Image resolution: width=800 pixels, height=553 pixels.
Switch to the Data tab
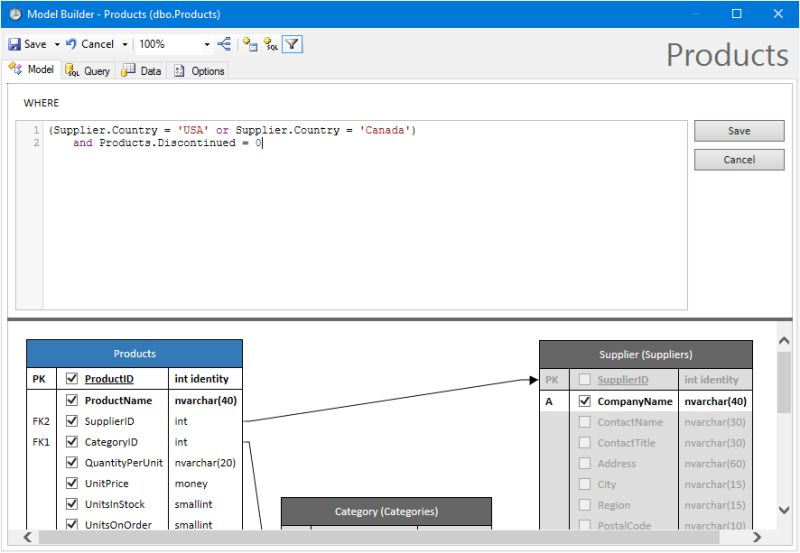pos(141,71)
